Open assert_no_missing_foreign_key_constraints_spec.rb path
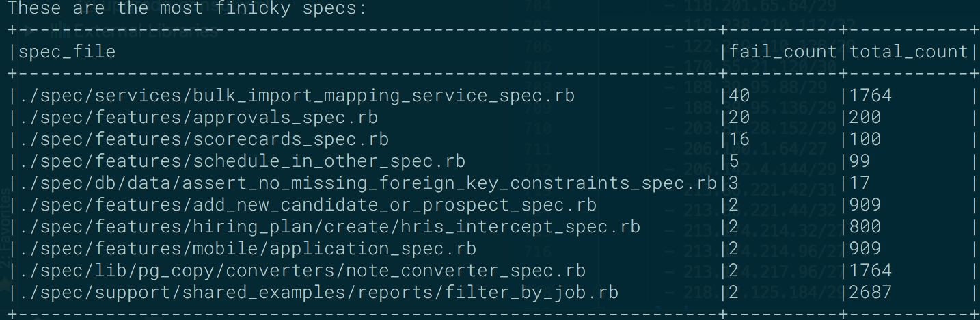Screen dimensions: 980x320 tap(367, 183)
